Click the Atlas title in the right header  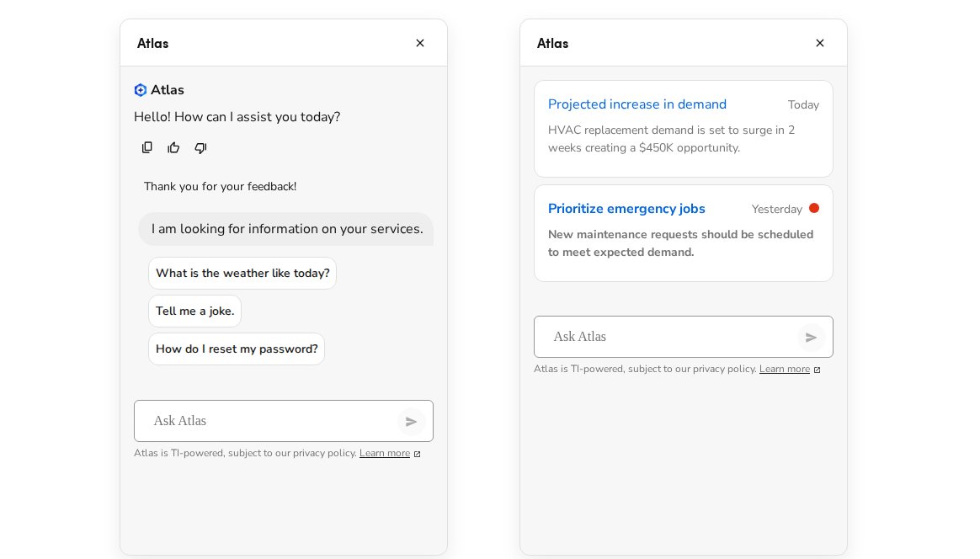(x=552, y=42)
